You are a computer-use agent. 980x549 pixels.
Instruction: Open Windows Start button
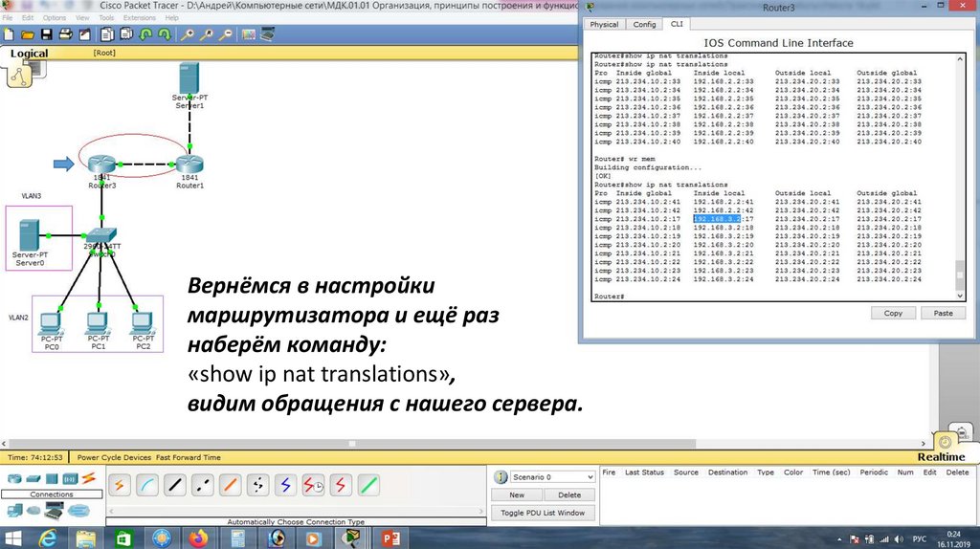pyautogui.click(x=12, y=538)
